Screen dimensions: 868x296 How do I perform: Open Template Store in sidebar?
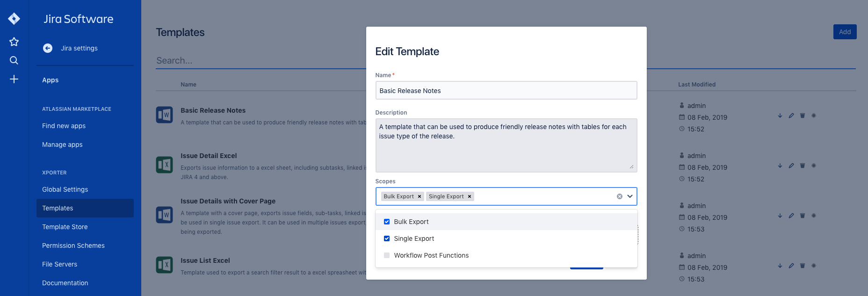pos(65,227)
